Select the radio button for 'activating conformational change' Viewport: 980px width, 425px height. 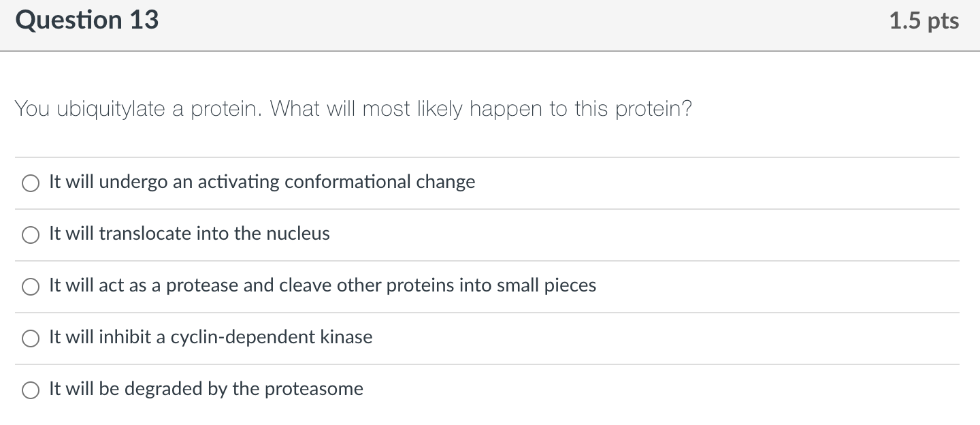[x=30, y=183]
